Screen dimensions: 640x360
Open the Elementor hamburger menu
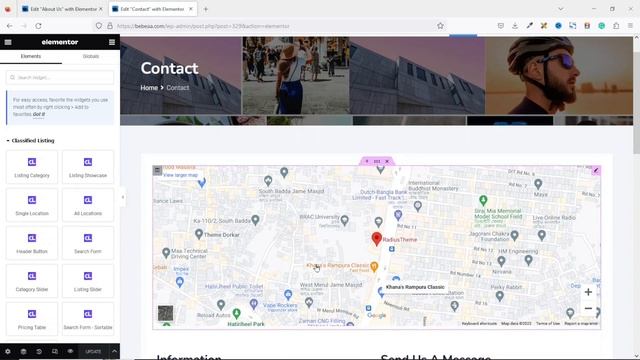8,42
